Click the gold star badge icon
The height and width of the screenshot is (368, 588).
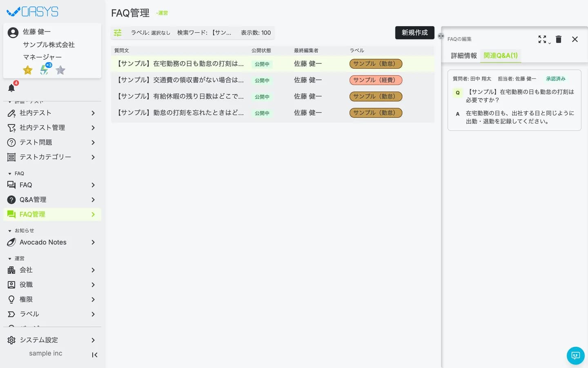pos(28,70)
